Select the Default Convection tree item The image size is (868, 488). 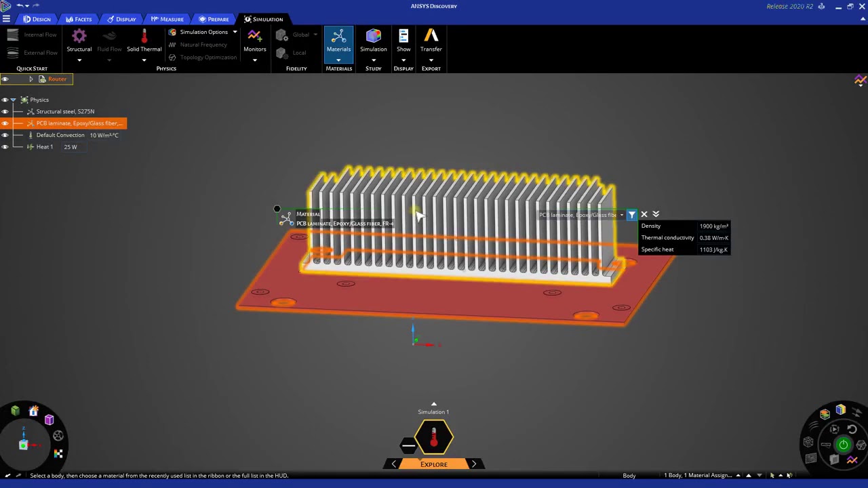tap(60, 135)
